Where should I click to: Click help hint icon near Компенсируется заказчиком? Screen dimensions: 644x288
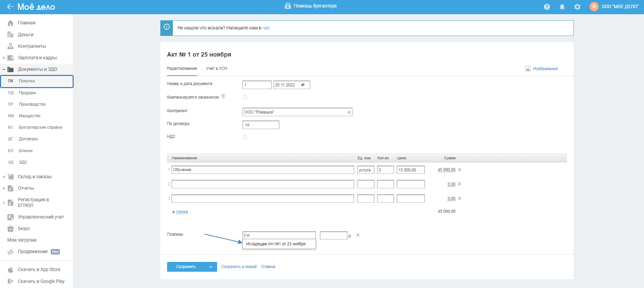[223, 97]
